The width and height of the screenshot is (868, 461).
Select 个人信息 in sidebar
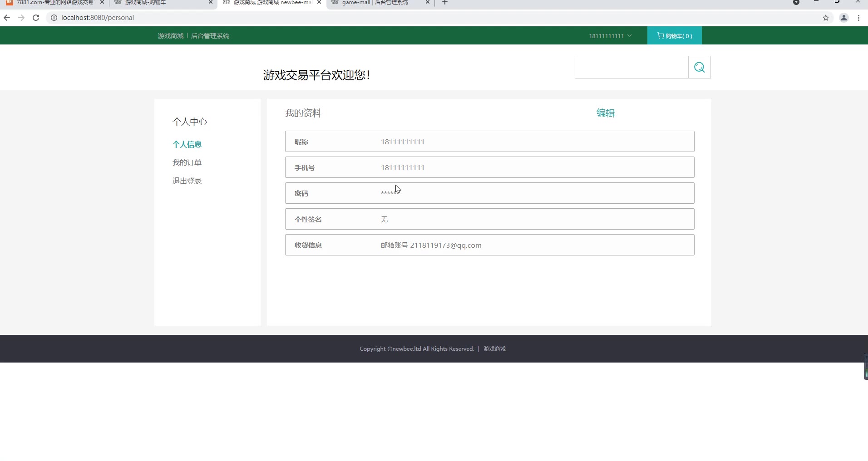187,144
